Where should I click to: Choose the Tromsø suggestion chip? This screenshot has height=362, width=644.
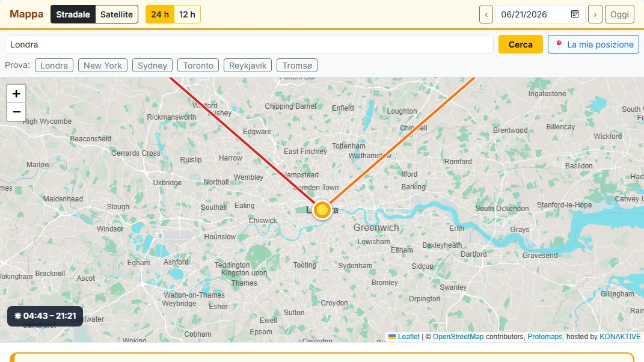(297, 66)
